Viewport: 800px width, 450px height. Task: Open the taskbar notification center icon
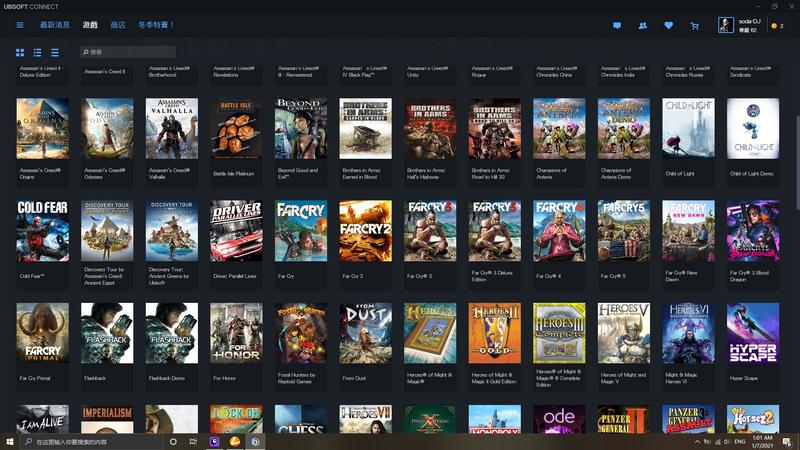(x=787, y=441)
